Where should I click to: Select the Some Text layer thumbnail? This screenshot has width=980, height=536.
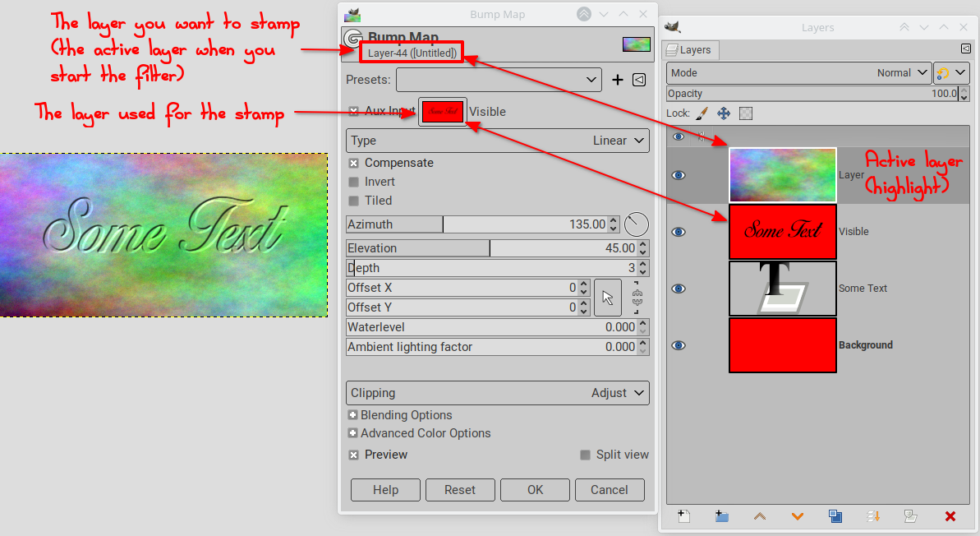(783, 289)
